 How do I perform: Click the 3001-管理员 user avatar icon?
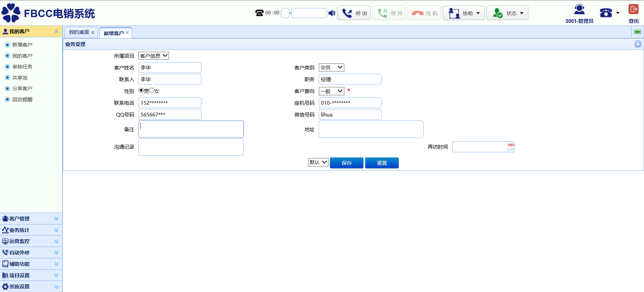point(579,10)
